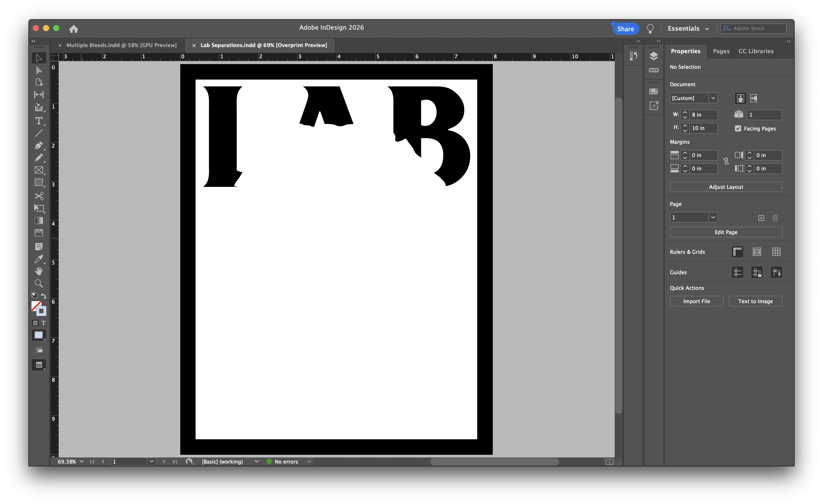Select the Type tool
The width and height of the screenshot is (823, 504).
click(39, 121)
